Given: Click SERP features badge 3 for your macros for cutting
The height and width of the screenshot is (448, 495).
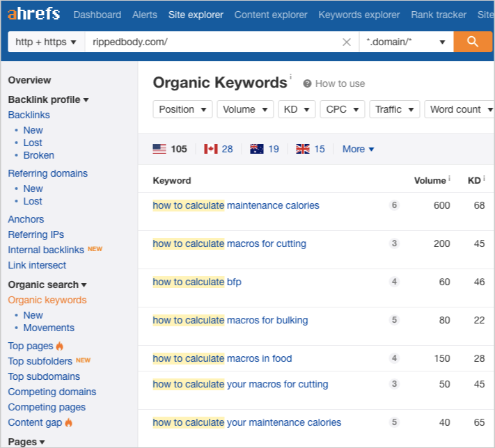Looking at the screenshot, I should tap(394, 384).
